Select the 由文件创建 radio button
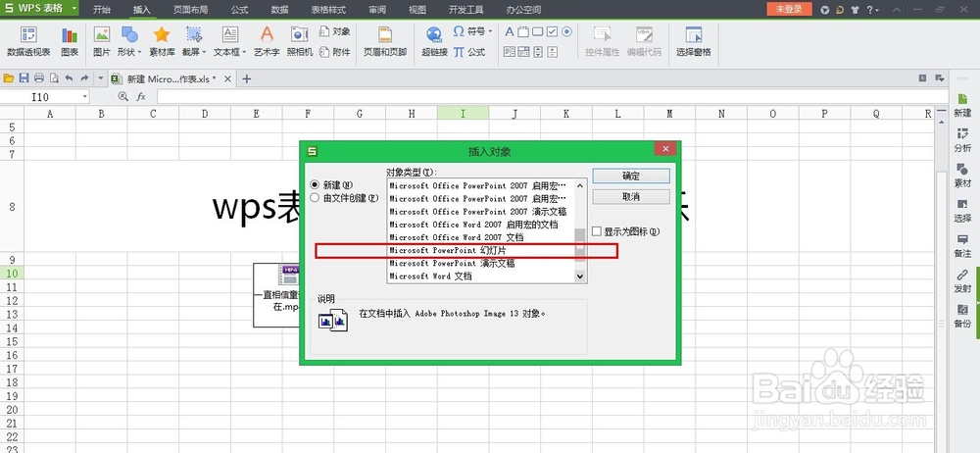This screenshot has height=453, width=980. (315, 197)
